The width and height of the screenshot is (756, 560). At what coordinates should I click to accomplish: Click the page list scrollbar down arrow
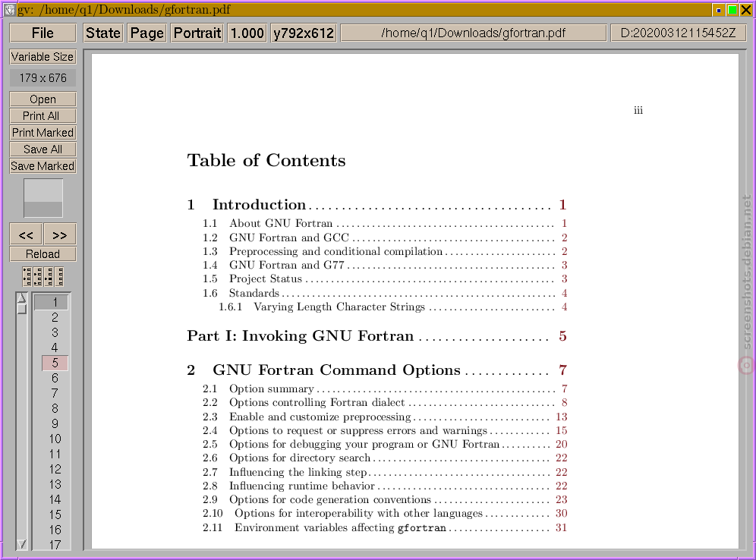[22, 544]
